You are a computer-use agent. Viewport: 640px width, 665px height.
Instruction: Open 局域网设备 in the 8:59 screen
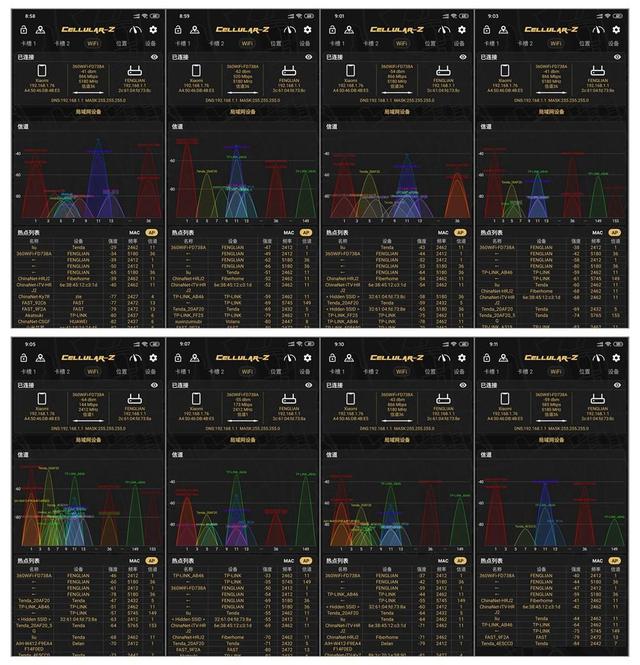pyautogui.click(x=243, y=112)
